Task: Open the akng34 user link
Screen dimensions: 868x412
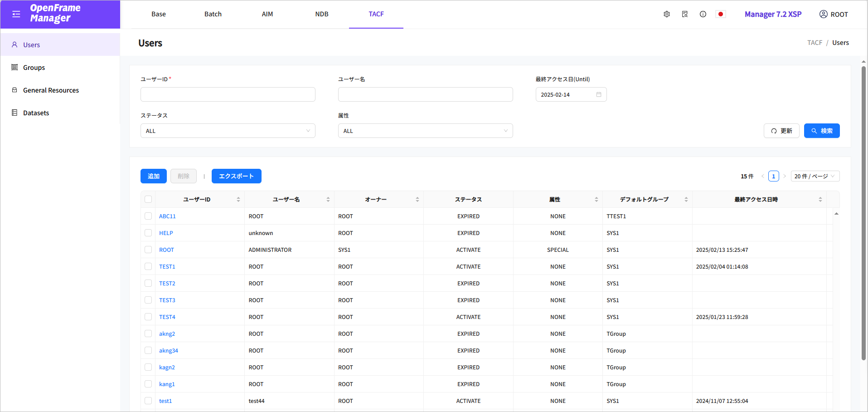Action: pyautogui.click(x=169, y=350)
